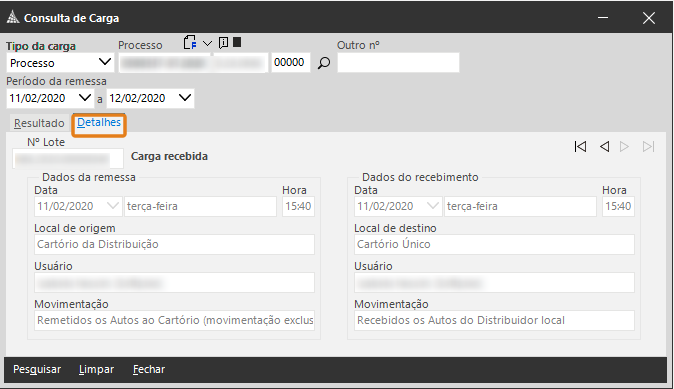Click the recebimento Usuário field
This screenshot has height=389, width=674.
pyautogui.click(x=494, y=282)
